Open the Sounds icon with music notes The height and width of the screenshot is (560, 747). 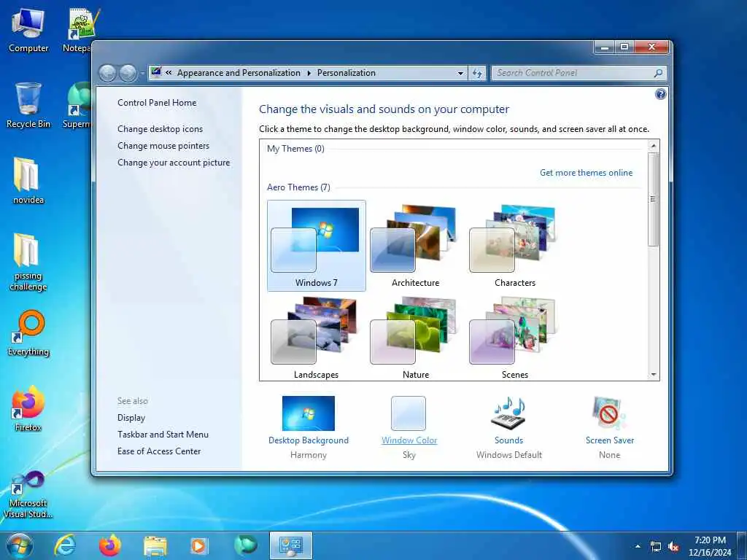pos(508,413)
